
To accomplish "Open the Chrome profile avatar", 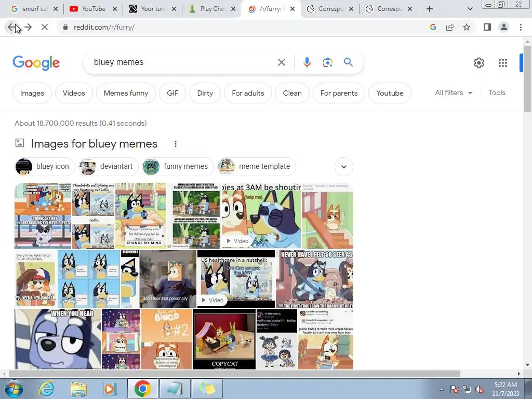I will click(504, 27).
